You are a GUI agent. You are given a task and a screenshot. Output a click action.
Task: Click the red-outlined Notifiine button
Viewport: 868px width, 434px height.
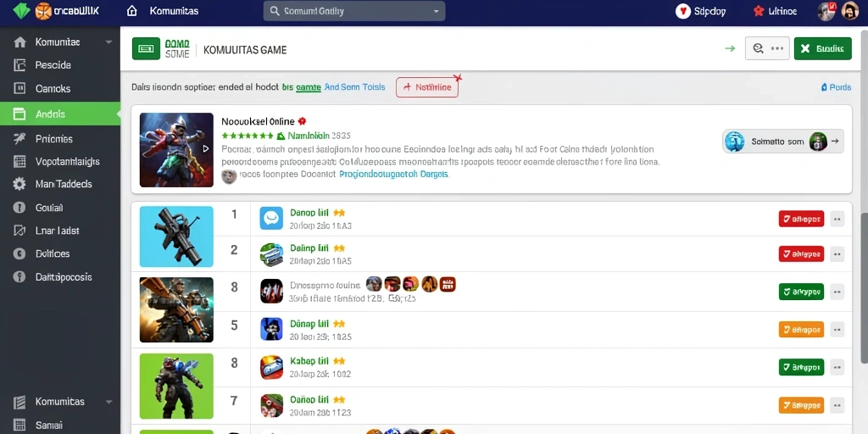[x=427, y=87]
